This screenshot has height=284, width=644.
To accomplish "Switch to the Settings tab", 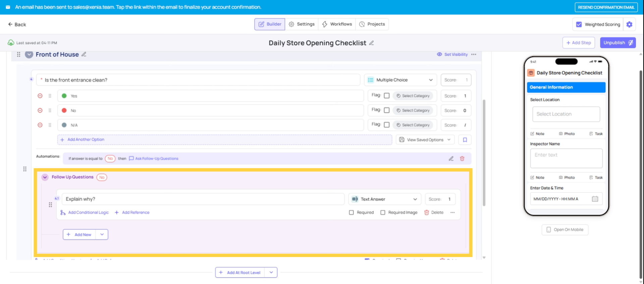I will (302, 24).
